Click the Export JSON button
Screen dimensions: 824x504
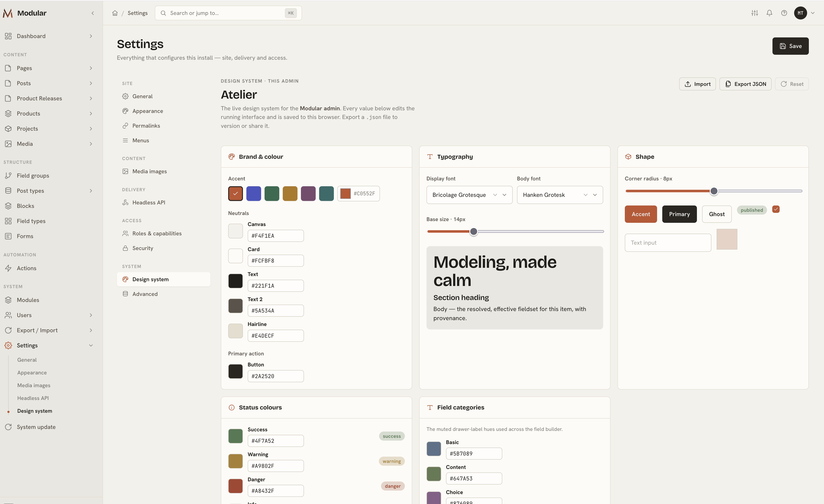point(745,84)
